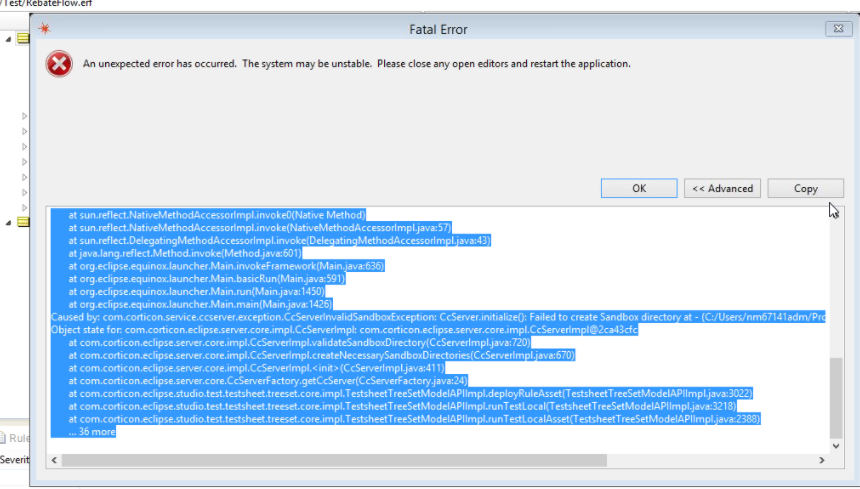Collapse details with << Advanced button

pos(722,188)
